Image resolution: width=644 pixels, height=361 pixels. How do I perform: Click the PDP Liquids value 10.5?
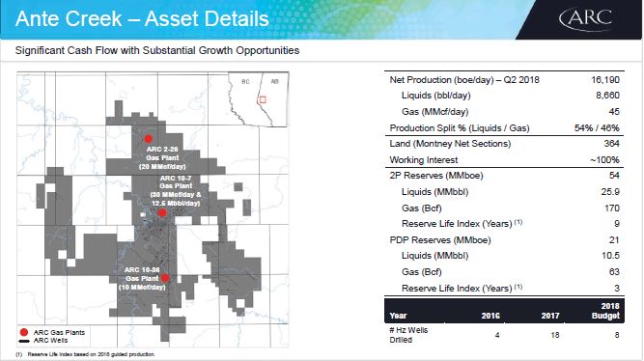(611, 256)
